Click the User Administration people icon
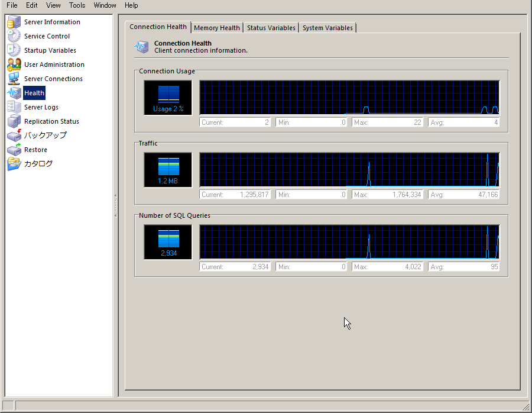This screenshot has width=532, height=413. coord(14,64)
